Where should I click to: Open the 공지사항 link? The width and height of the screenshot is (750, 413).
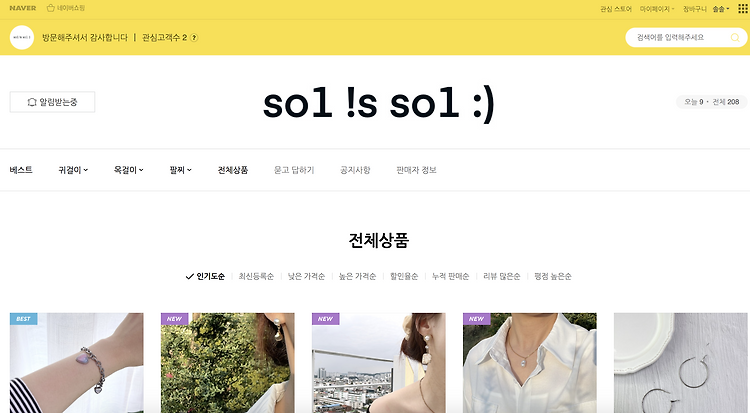355,170
